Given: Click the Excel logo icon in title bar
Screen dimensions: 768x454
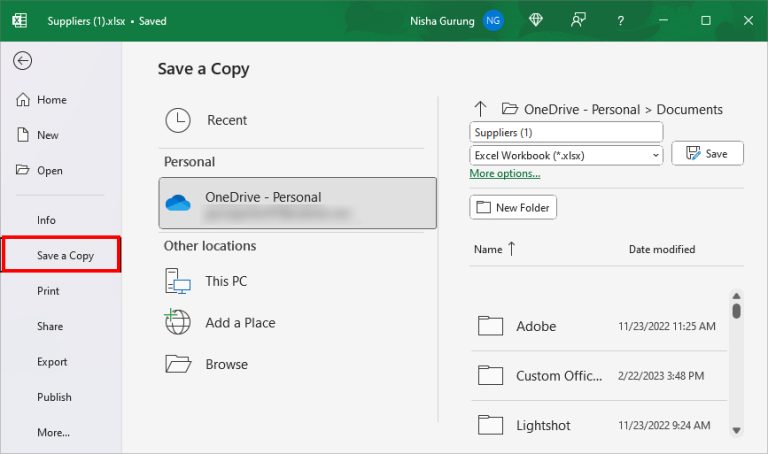Looking at the screenshot, I should (x=20, y=21).
